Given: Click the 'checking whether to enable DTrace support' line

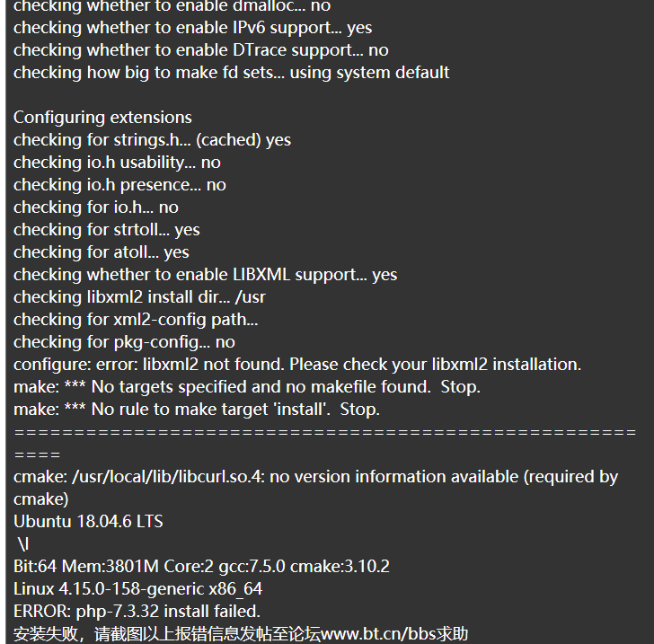Looking at the screenshot, I should pos(201,50).
